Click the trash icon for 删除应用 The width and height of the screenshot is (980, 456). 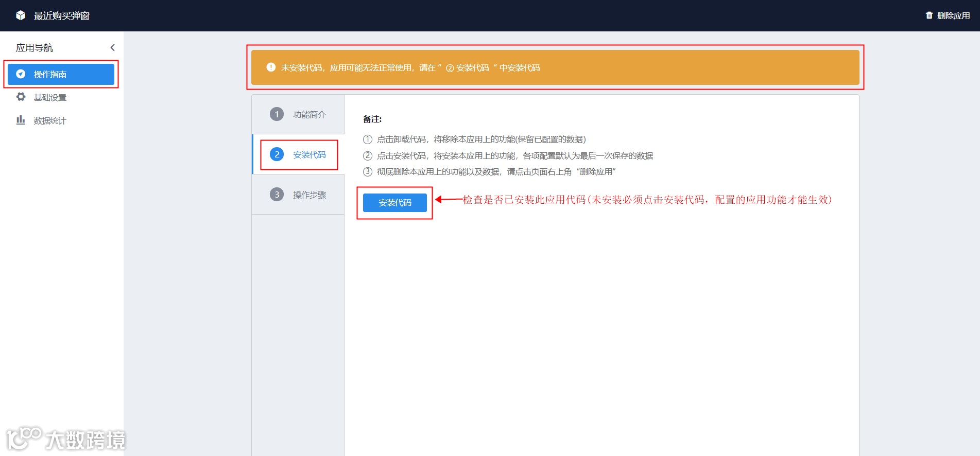pyautogui.click(x=929, y=15)
